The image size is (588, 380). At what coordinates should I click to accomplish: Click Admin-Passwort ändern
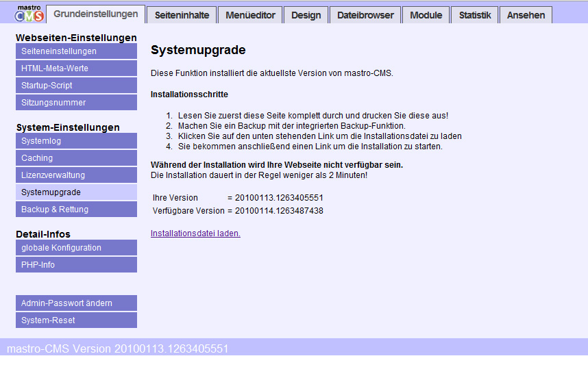[x=76, y=303]
